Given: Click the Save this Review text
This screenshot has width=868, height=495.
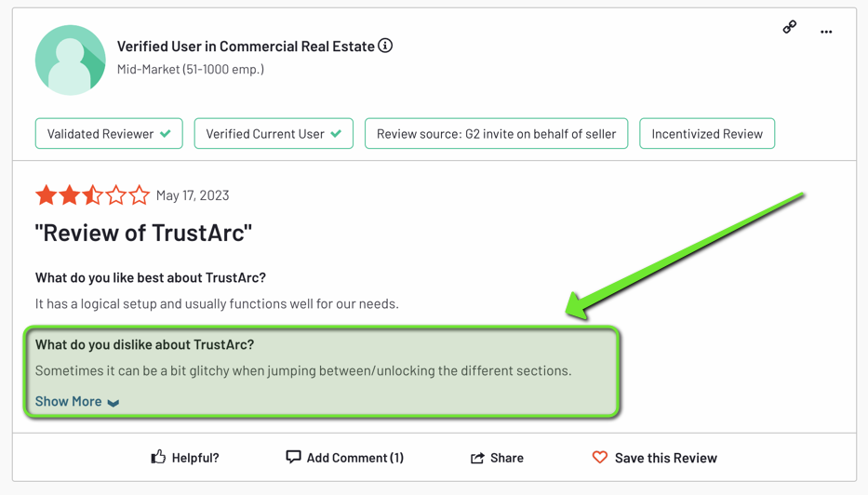Looking at the screenshot, I should pyautogui.click(x=666, y=458).
